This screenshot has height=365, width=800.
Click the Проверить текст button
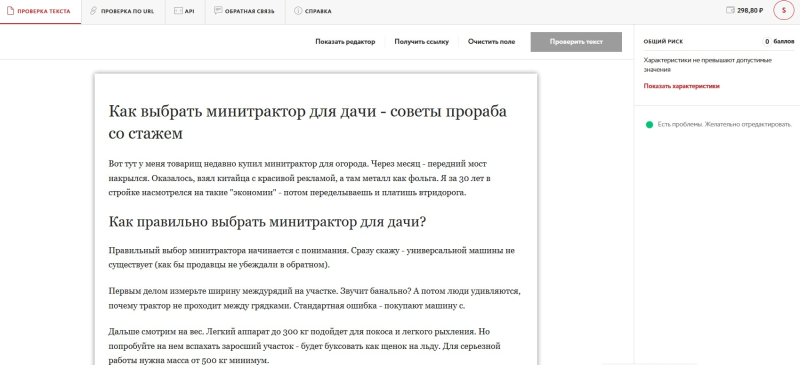[576, 42]
